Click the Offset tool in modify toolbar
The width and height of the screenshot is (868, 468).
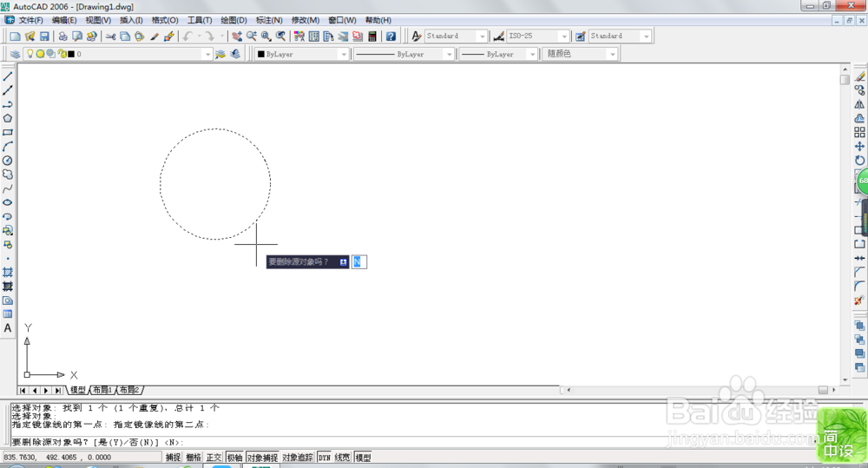pyautogui.click(x=859, y=119)
